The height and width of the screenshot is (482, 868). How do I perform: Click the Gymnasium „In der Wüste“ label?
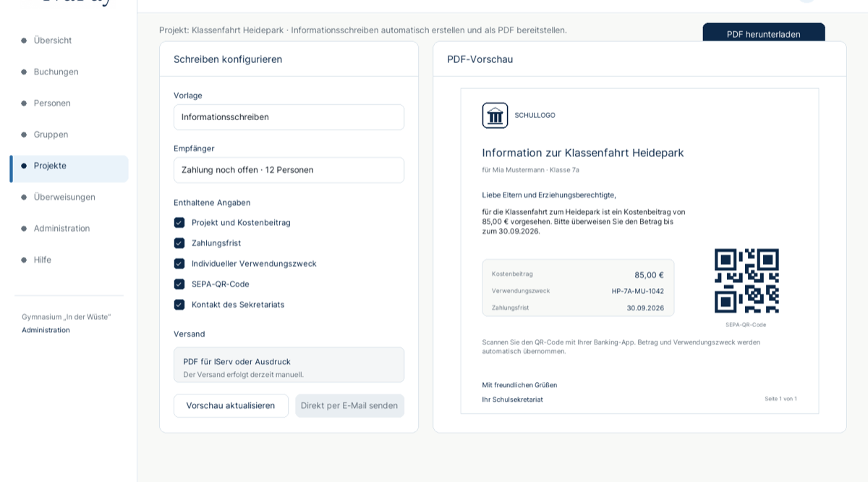coord(67,317)
